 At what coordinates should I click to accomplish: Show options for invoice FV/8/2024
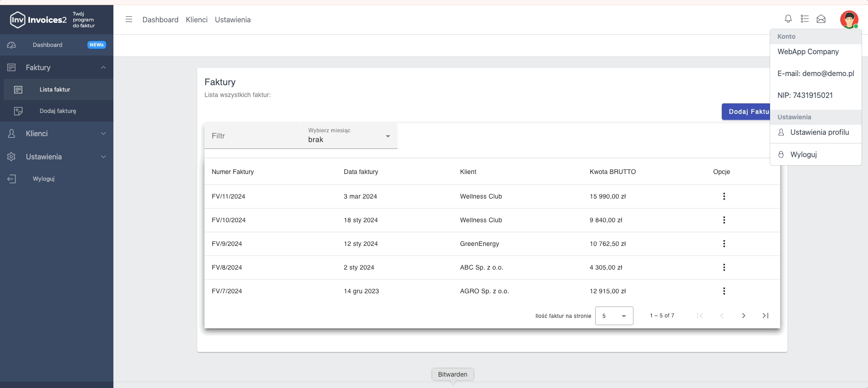724,267
